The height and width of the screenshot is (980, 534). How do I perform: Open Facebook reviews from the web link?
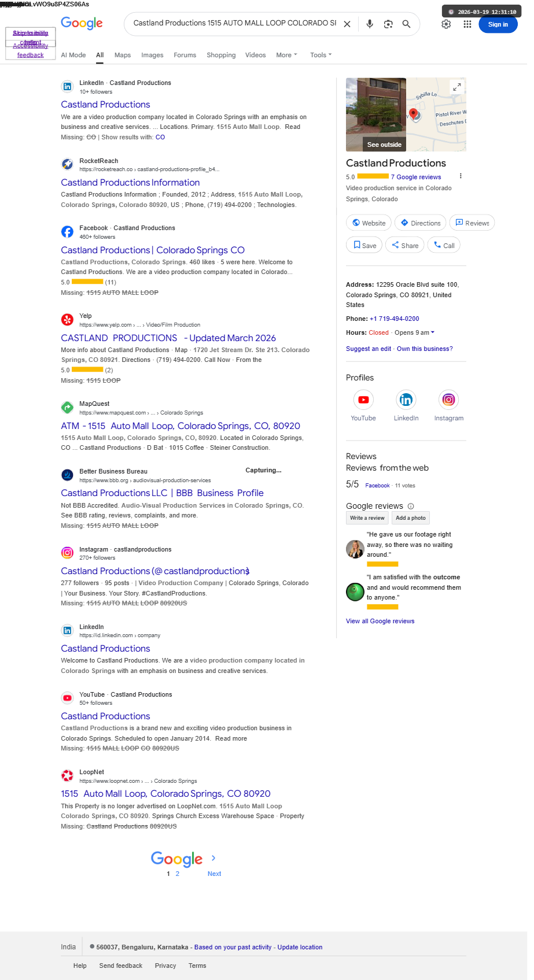[377, 486]
